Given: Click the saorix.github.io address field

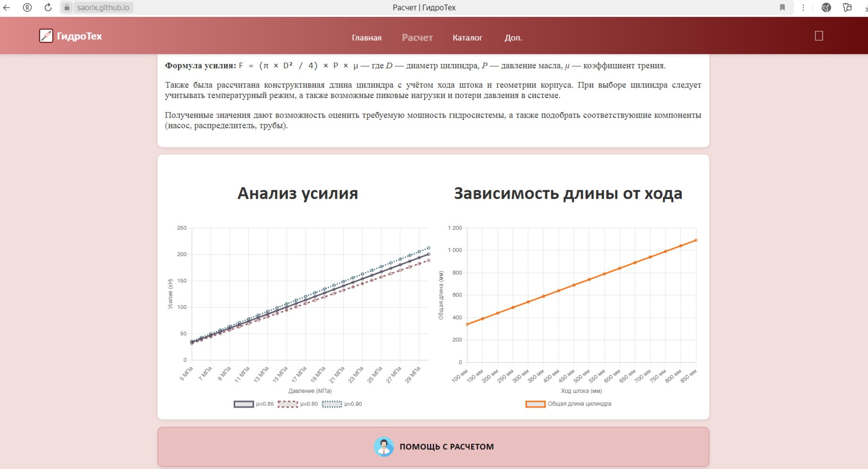Looking at the screenshot, I should 103,8.
